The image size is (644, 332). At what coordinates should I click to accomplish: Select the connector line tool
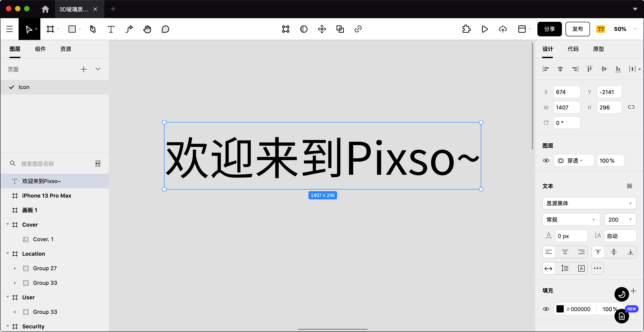(129, 29)
